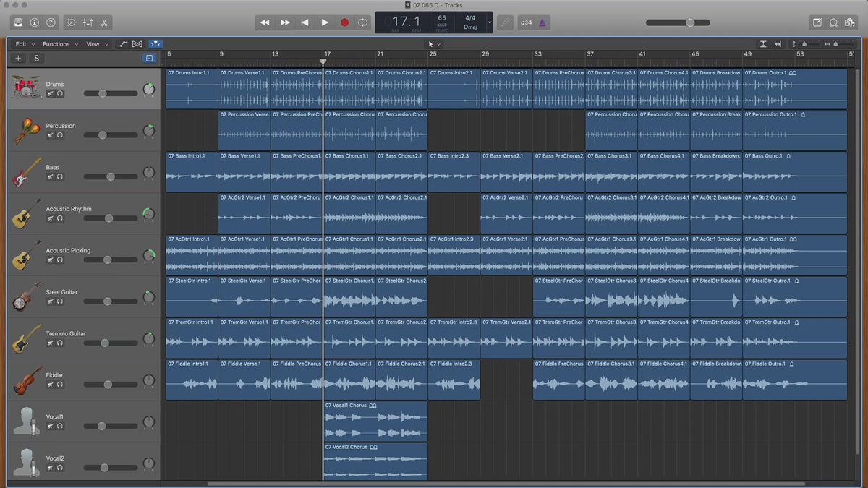Open the scissors Editors icon

point(104,22)
